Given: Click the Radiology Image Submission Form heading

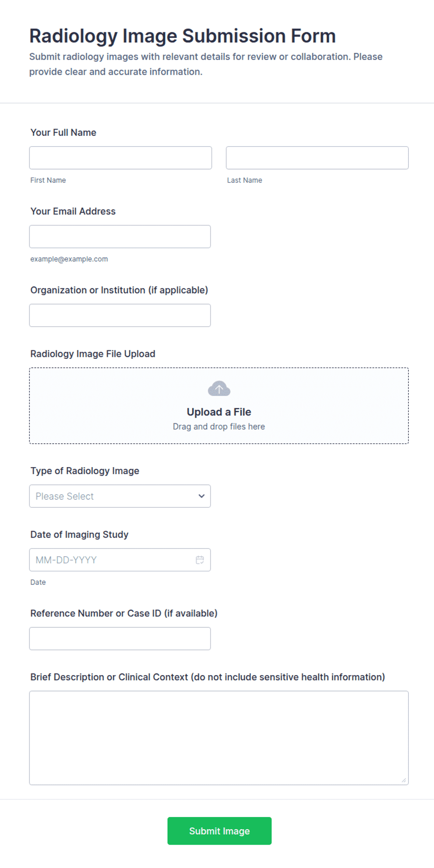Looking at the screenshot, I should (182, 36).
